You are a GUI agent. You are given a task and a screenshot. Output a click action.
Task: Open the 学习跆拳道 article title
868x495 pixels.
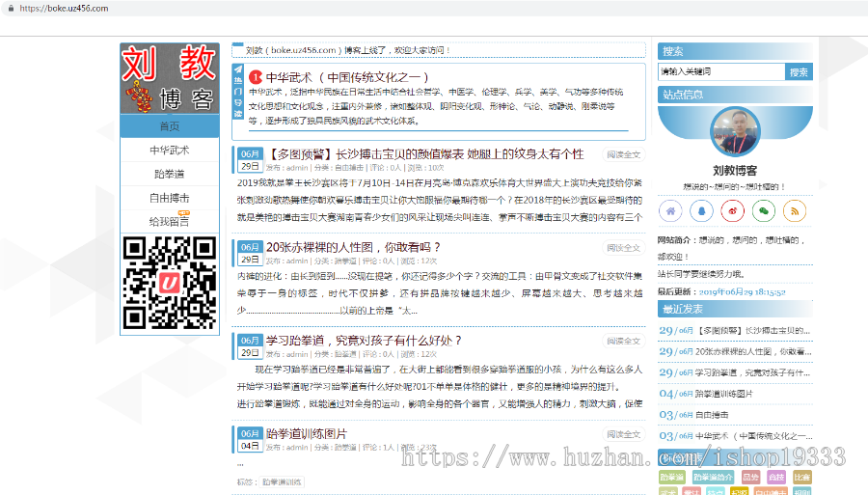(x=364, y=340)
